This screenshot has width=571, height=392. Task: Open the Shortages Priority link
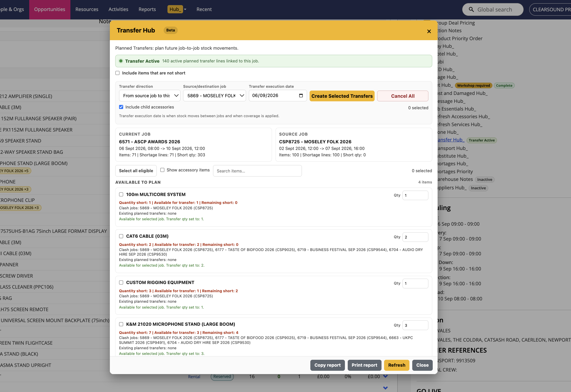(455, 171)
